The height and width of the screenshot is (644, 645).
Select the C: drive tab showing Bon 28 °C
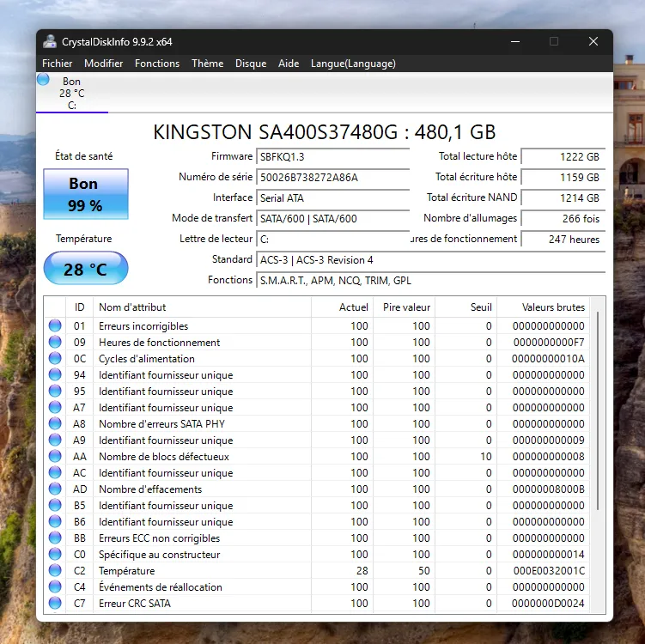[72, 93]
